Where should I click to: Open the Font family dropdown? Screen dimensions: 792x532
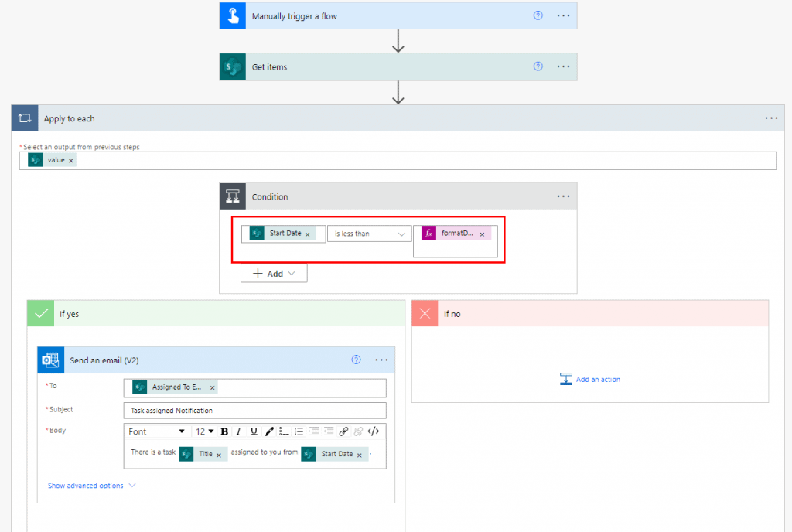point(156,431)
